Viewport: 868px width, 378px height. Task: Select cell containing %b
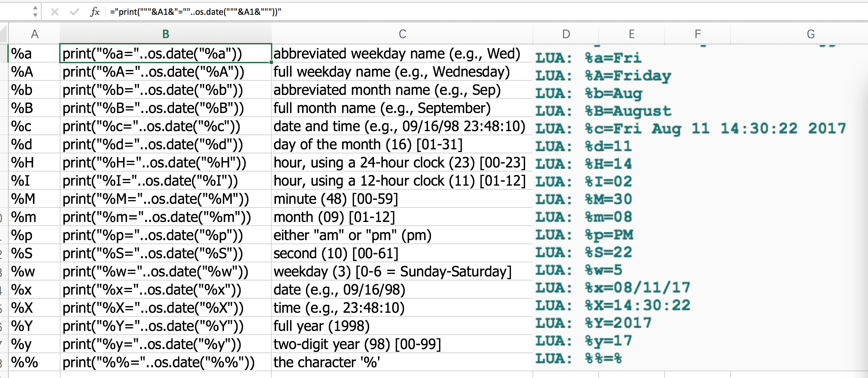34,90
